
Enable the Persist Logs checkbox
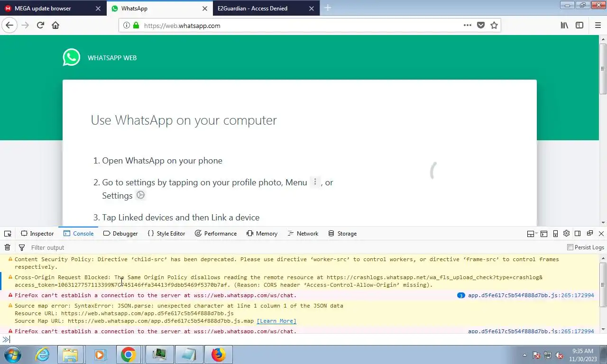coord(570,247)
